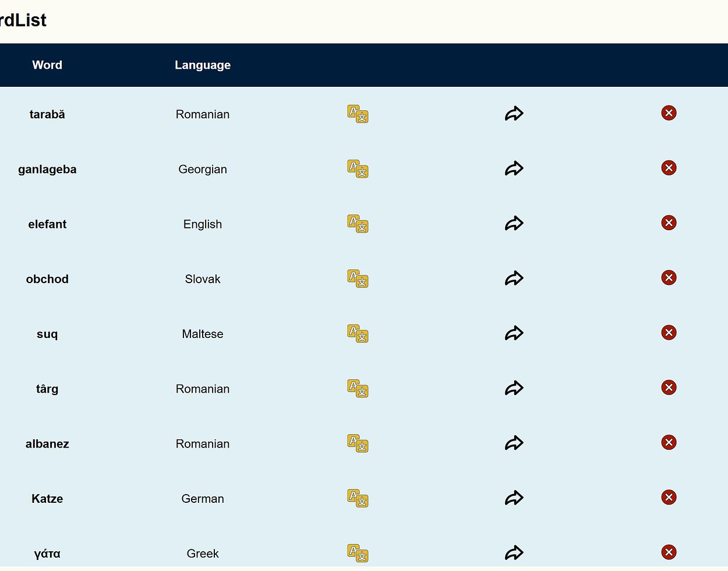Share the German word Katze

coord(514,498)
